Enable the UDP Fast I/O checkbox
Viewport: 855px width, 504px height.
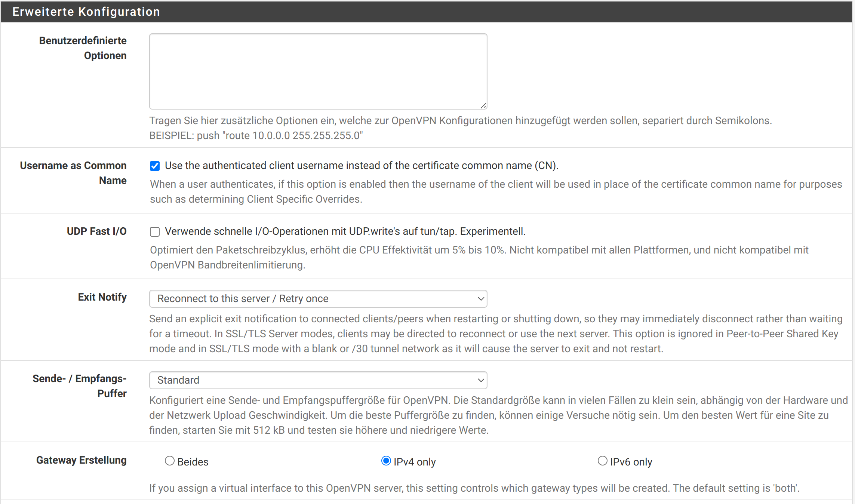155,232
